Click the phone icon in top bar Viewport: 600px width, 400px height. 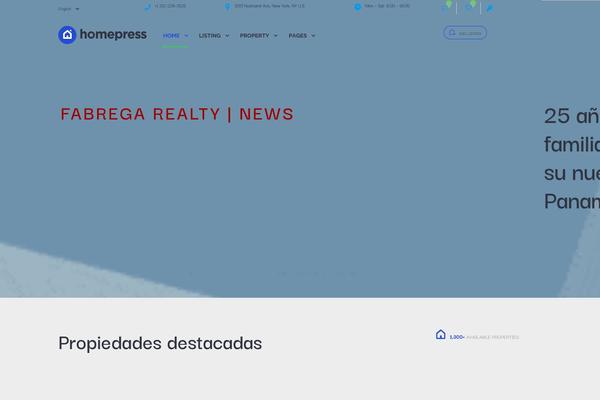pos(148,7)
